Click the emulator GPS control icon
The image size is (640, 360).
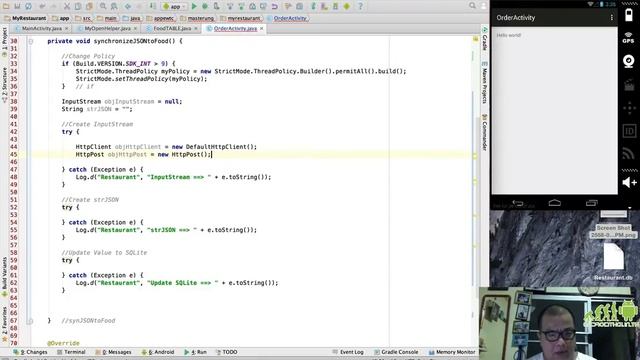click(629, 38)
